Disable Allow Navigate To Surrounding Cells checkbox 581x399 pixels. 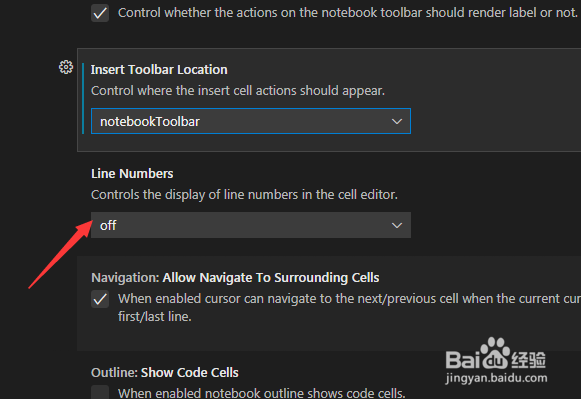coord(100,299)
